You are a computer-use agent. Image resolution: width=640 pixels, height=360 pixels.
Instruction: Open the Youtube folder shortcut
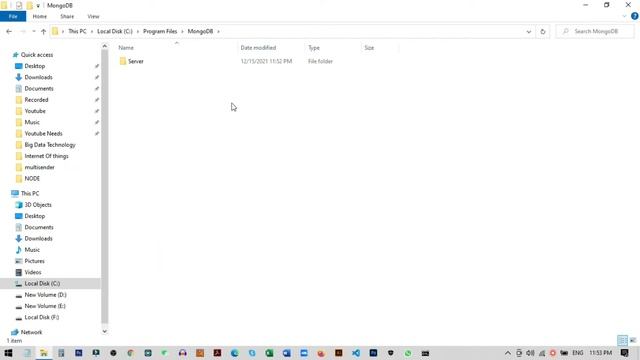click(35, 111)
